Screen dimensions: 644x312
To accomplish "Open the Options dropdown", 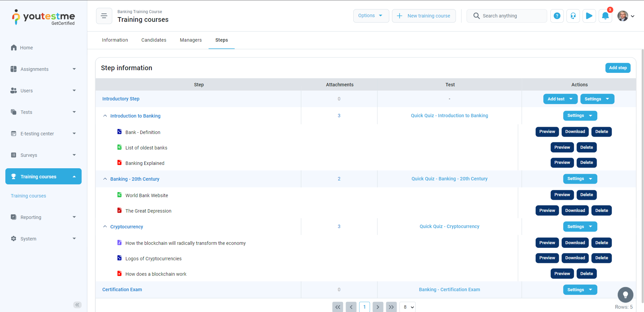I will point(371,16).
